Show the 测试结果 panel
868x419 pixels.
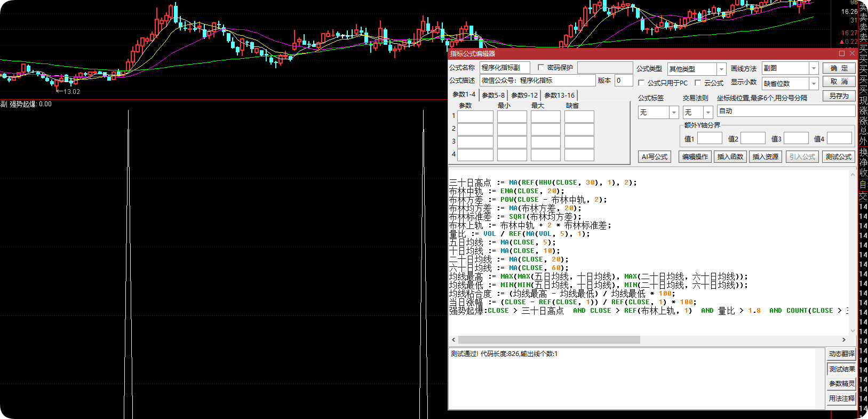tap(842, 369)
